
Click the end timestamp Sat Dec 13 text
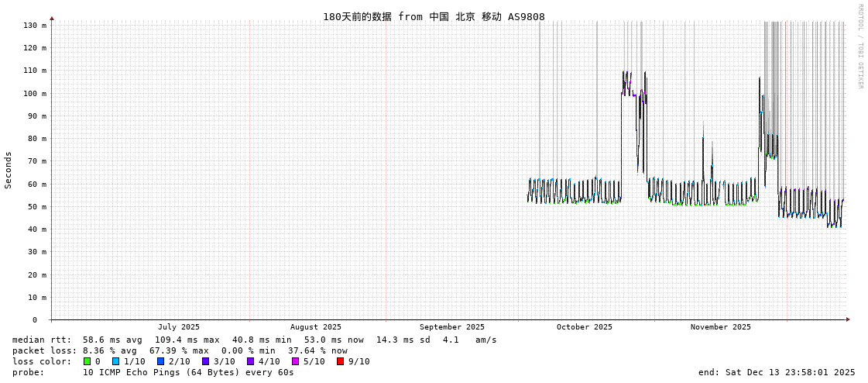pos(777,372)
